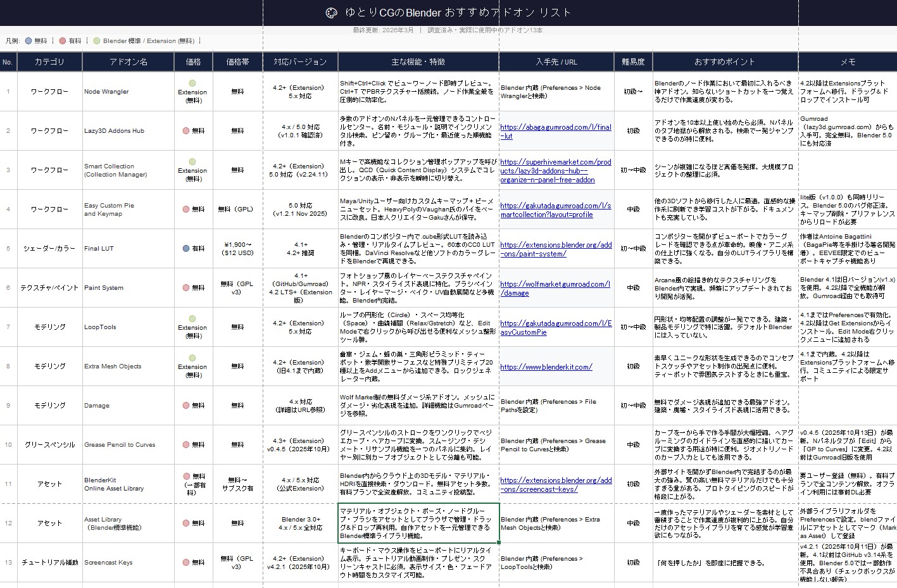Image resolution: width=897 pixels, height=588 pixels.
Task: Select the Blender内蔵 Node Wrangler source cell
Action: [x=556, y=92]
